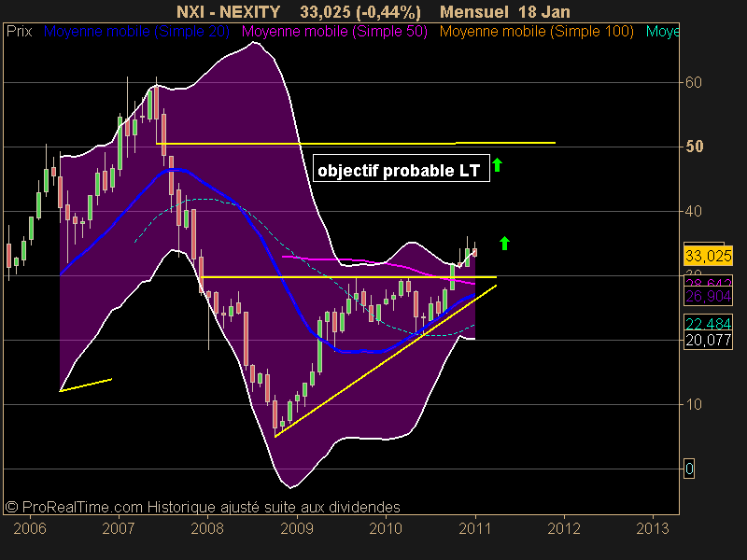
Task: Click the 'Mensuel 18 Jan' timeframe text
Action: pyautogui.click(x=505, y=11)
